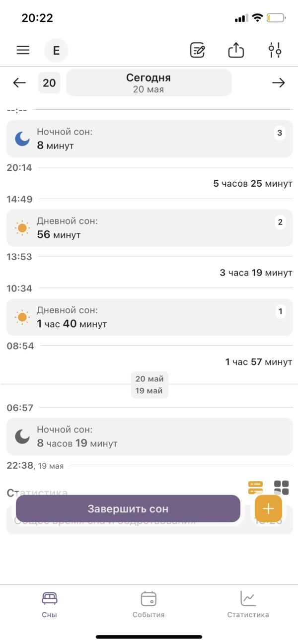Tap the orange plus add button
Viewport: 298px width, 644px height.
268,508
